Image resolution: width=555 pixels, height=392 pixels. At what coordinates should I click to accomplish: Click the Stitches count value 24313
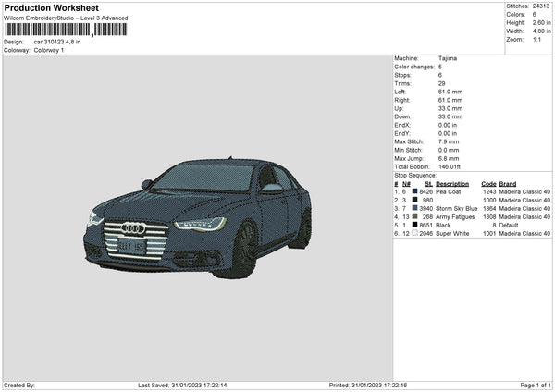click(x=541, y=6)
